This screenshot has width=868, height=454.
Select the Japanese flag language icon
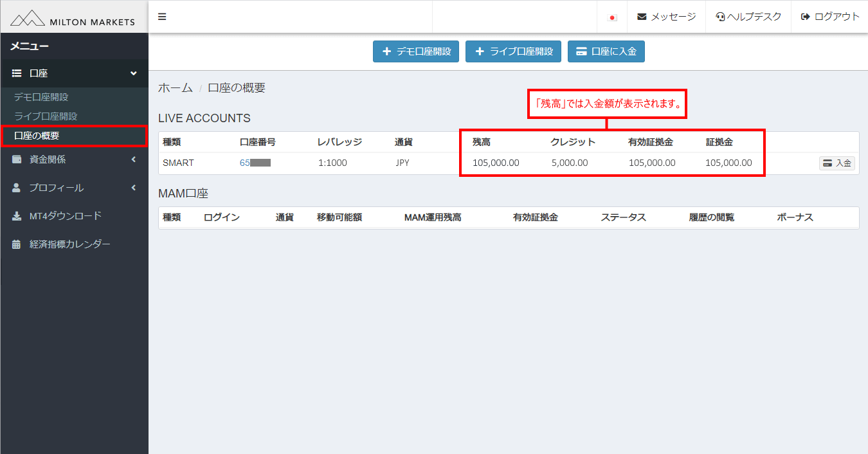pyautogui.click(x=611, y=17)
